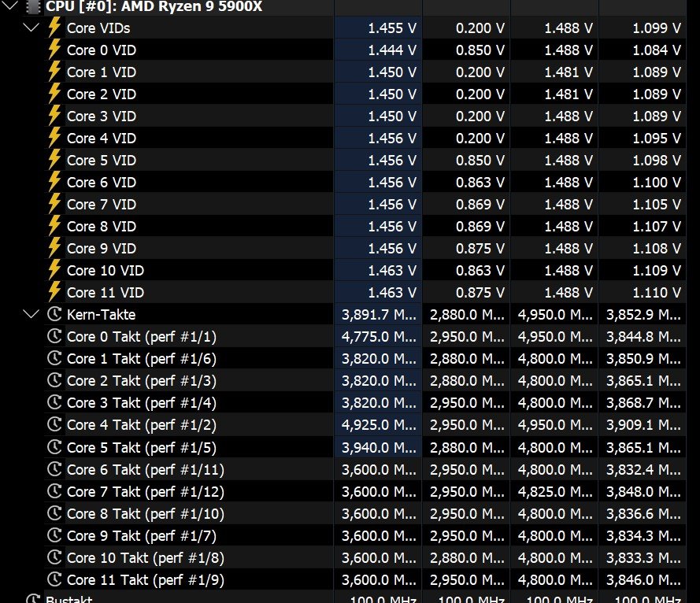Click the CPU chip icon beside AMD Ryzen 9 5900X

coord(33,6)
